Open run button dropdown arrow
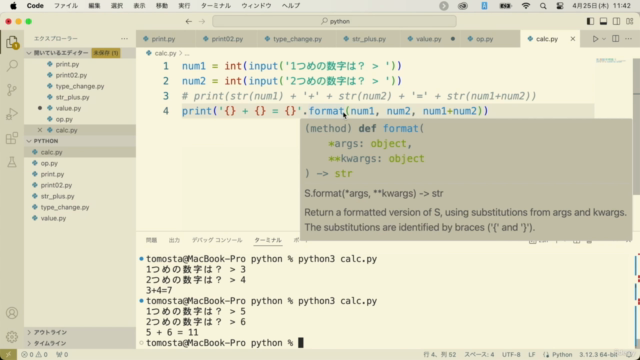640x360 pixels. [x=604, y=39]
